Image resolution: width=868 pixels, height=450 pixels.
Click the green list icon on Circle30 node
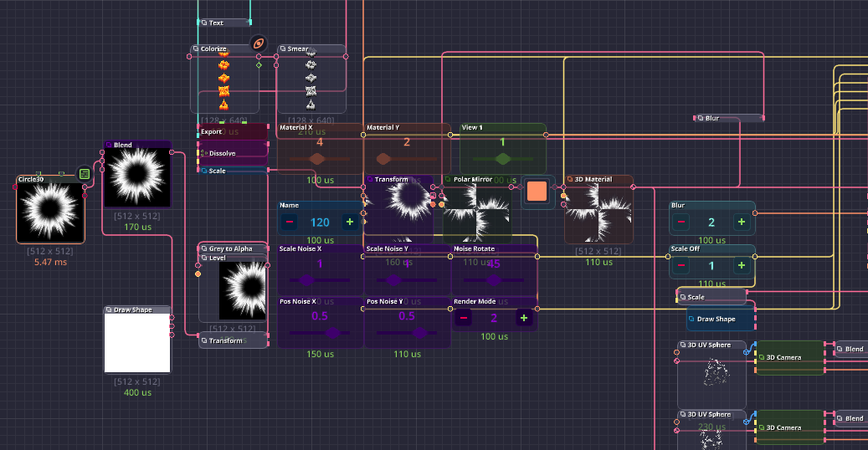tap(85, 174)
